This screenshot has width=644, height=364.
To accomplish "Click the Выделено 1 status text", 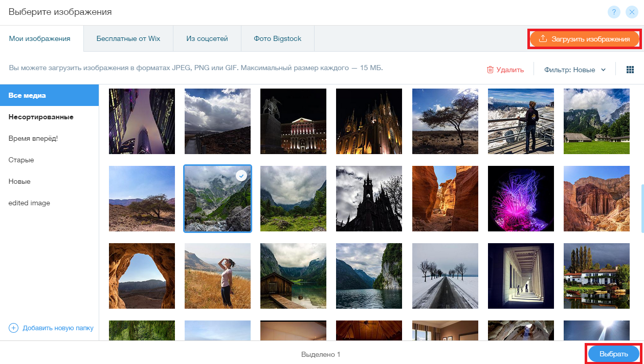I will coord(321,354).
